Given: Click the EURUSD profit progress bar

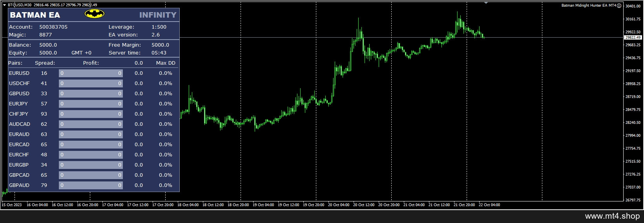Looking at the screenshot, I should coord(91,73).
